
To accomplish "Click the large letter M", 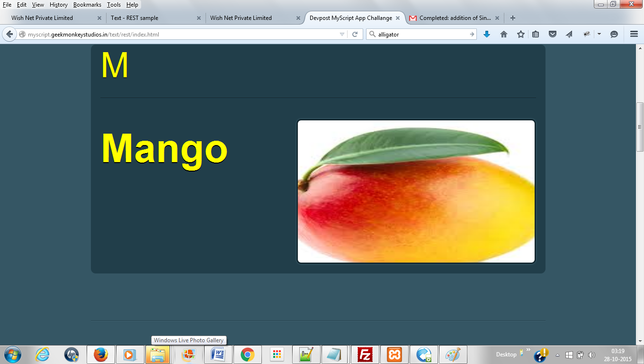I will click(115, 65).
